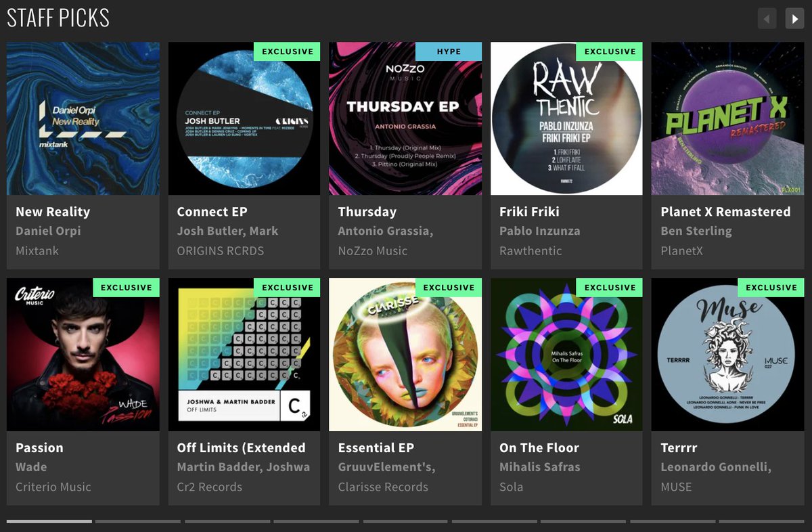Open artist Ben Sterling
Image resolution: width=812 pixels, height=532 pixels.
click(x=696, y=231)
